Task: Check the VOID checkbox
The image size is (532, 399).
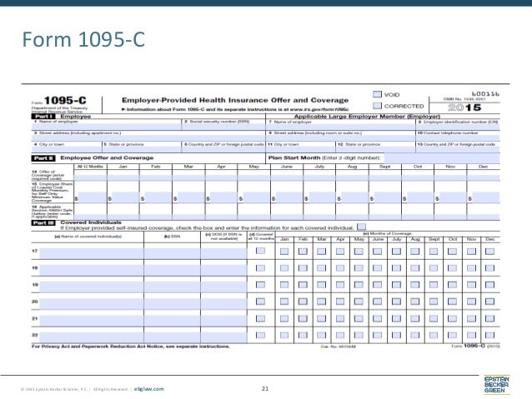Action: point(377,94)
